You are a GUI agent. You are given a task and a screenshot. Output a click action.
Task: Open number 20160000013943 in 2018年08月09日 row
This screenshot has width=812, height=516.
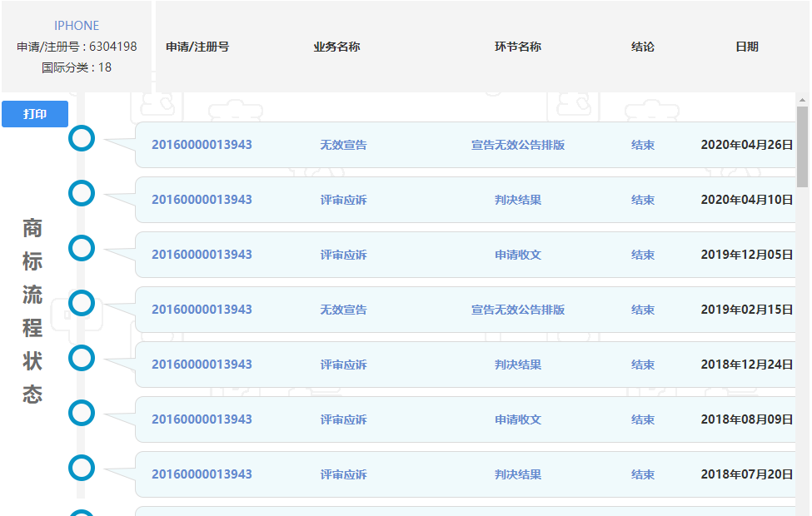click(x=202, y=419)
